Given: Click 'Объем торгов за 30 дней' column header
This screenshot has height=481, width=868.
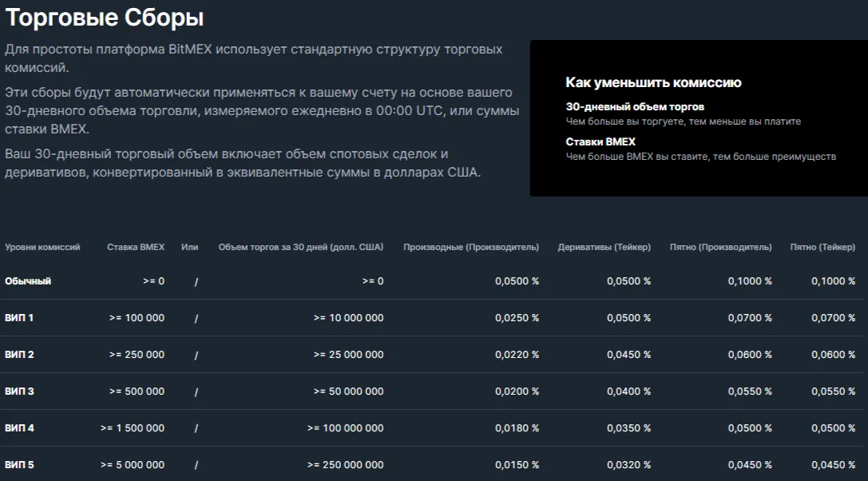Looking at the screenshot, I should 300,247.
